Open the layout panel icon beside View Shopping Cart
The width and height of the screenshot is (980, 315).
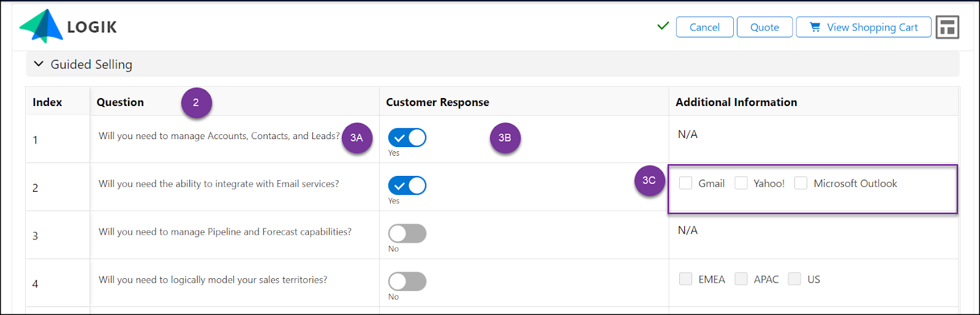(947, 27)
